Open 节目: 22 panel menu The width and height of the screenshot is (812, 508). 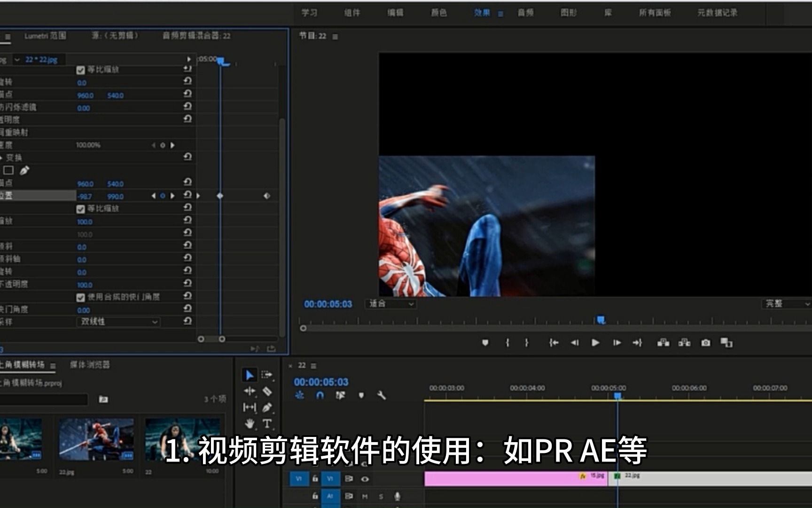335,37
